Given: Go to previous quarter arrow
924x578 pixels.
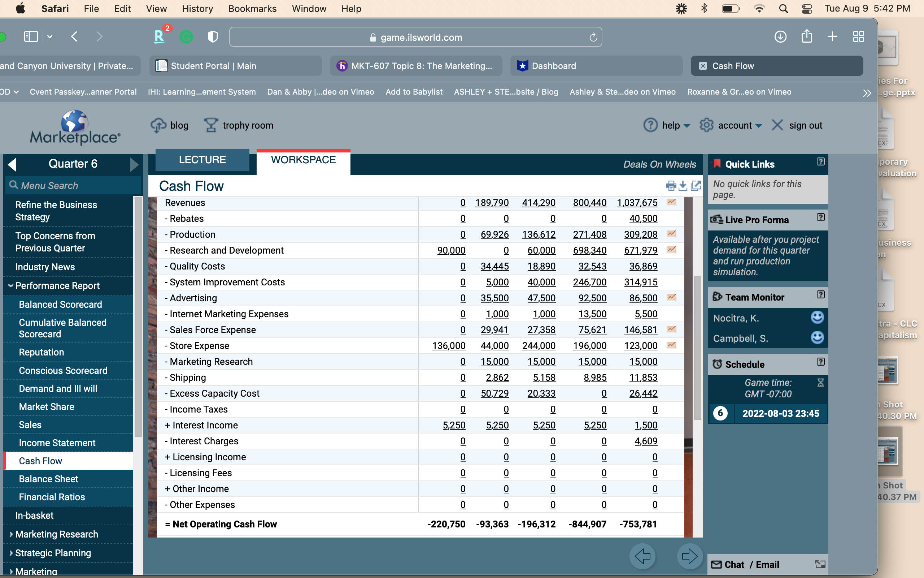Looking at the screenshot, I should tap(12, 164).
